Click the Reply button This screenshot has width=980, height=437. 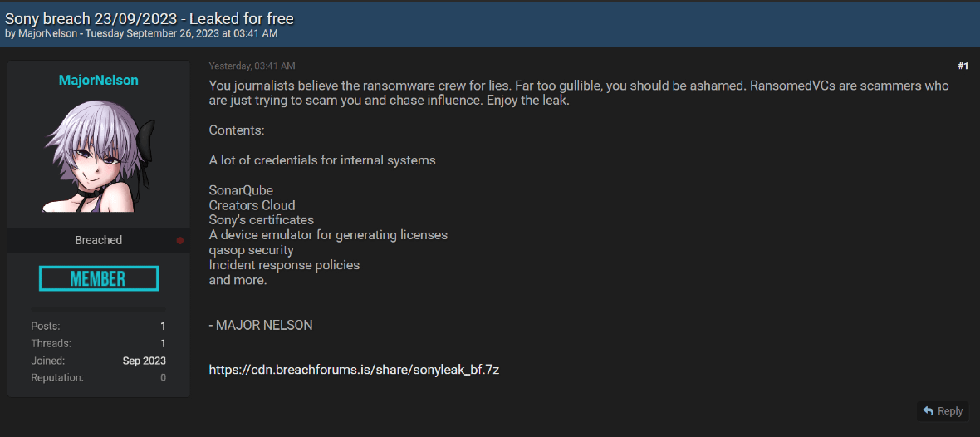pyautogui.click(x=943, y=410)
